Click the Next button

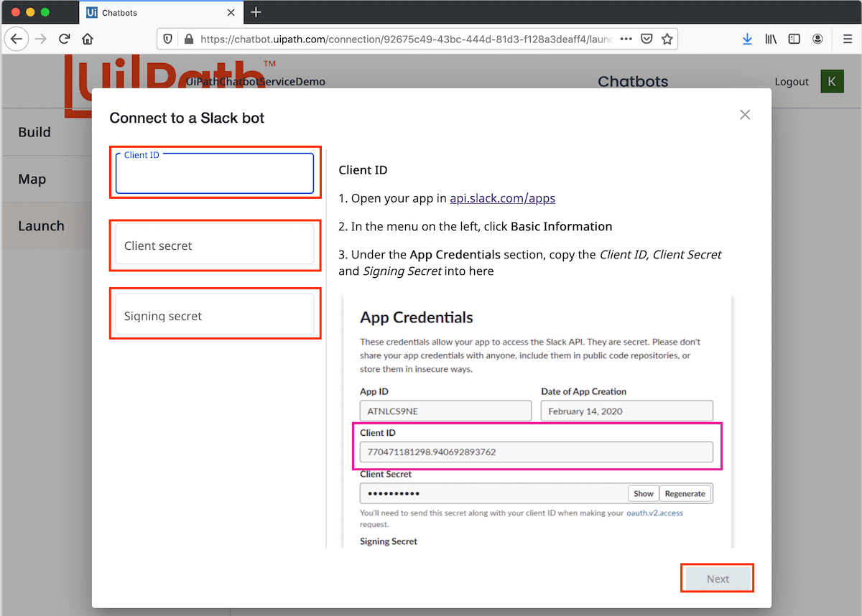pos(718,579)
